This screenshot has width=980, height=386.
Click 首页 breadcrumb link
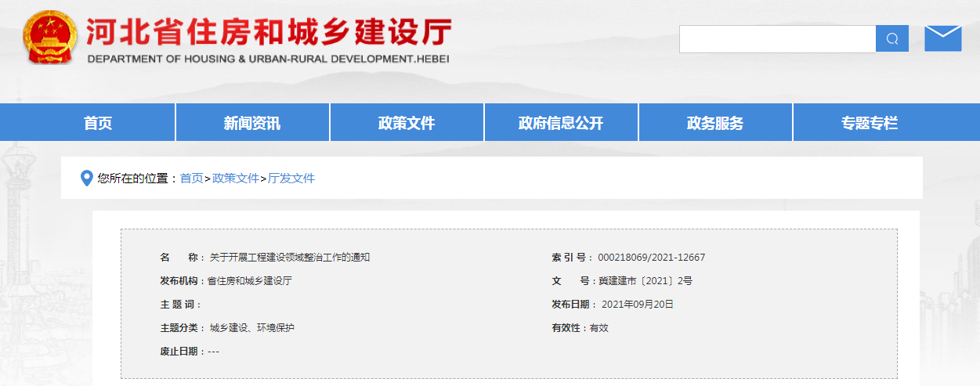click(191, 179)
